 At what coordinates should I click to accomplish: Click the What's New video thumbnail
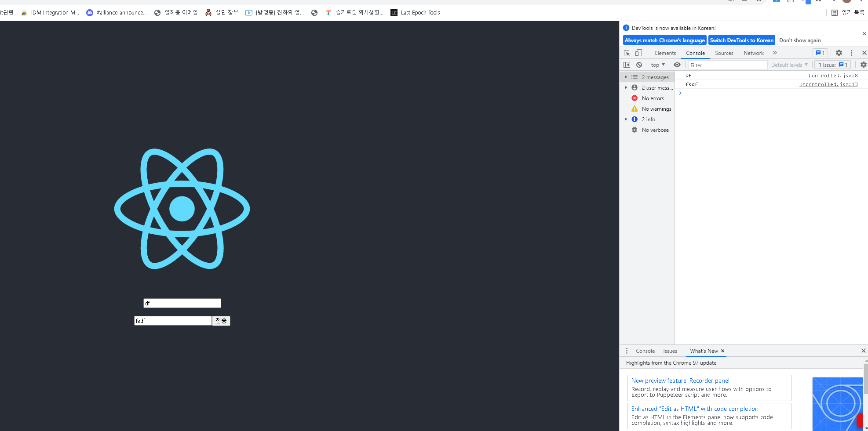[838, 404]
